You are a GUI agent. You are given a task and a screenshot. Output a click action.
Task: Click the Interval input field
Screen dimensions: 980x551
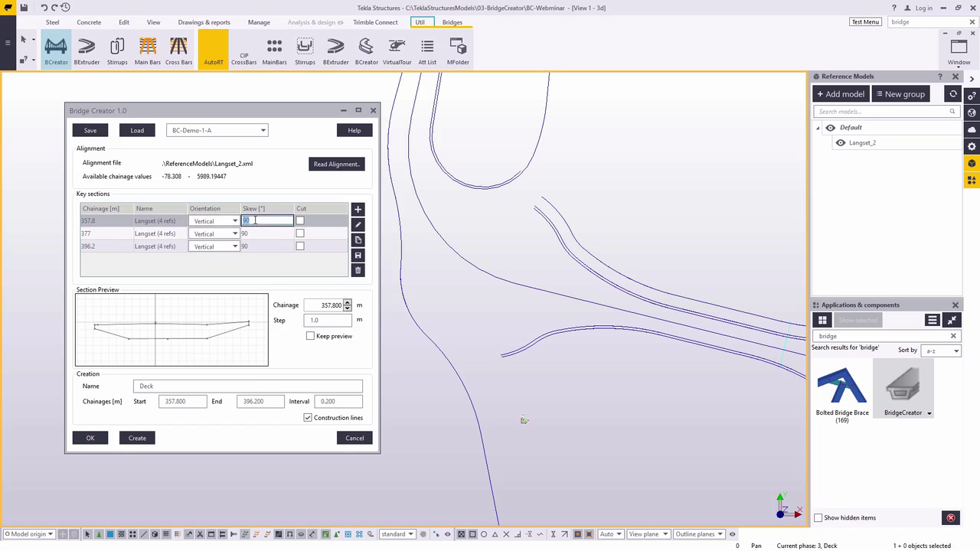338,401
